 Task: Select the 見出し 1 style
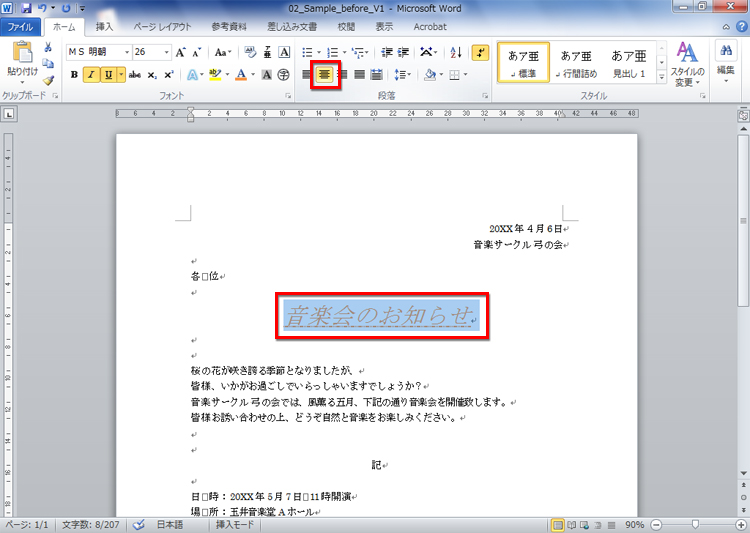pyautogui.click(x=629, y=63)
